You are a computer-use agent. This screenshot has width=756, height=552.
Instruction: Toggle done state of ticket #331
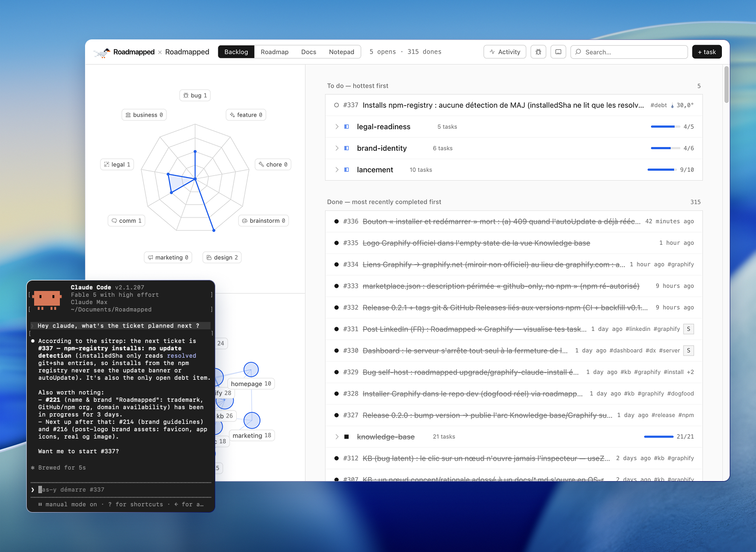pyautogui.click(x=337, y=329)
